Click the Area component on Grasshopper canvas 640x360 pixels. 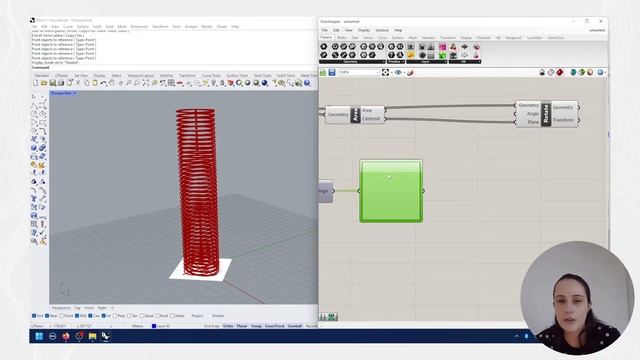point(355,115)
